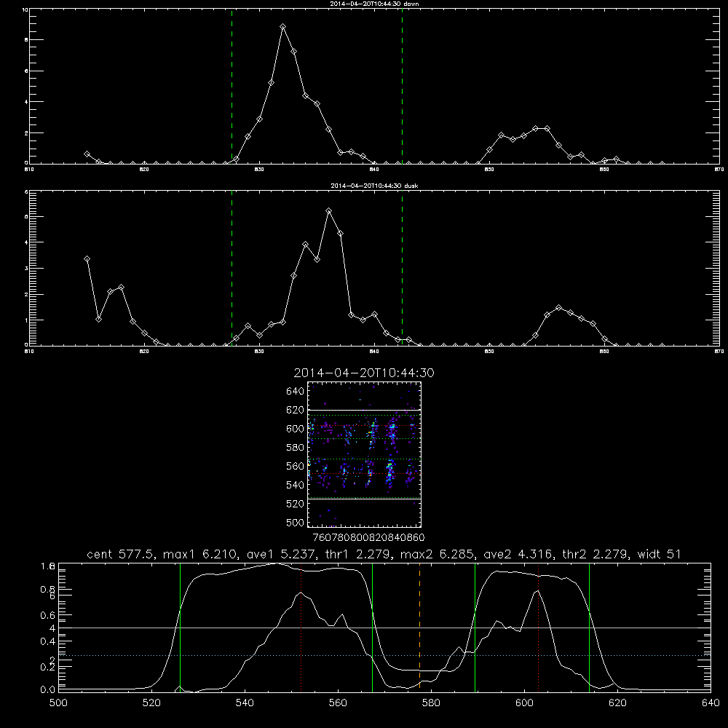Click the bottom plot x-axis label '500'

pos(58,703)
